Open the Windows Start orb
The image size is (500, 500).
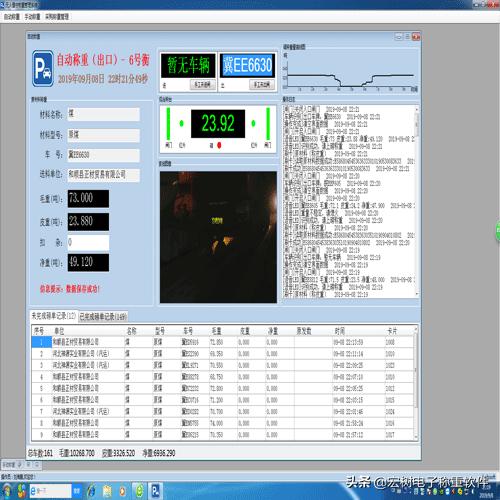click(x=7, y=491)
